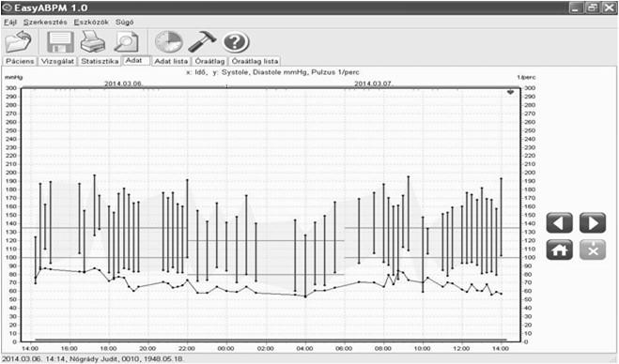The height and width of the screenshot is (364, 619).
Task: Switch to the Óraátlag tab
Action: click(209, 61)
